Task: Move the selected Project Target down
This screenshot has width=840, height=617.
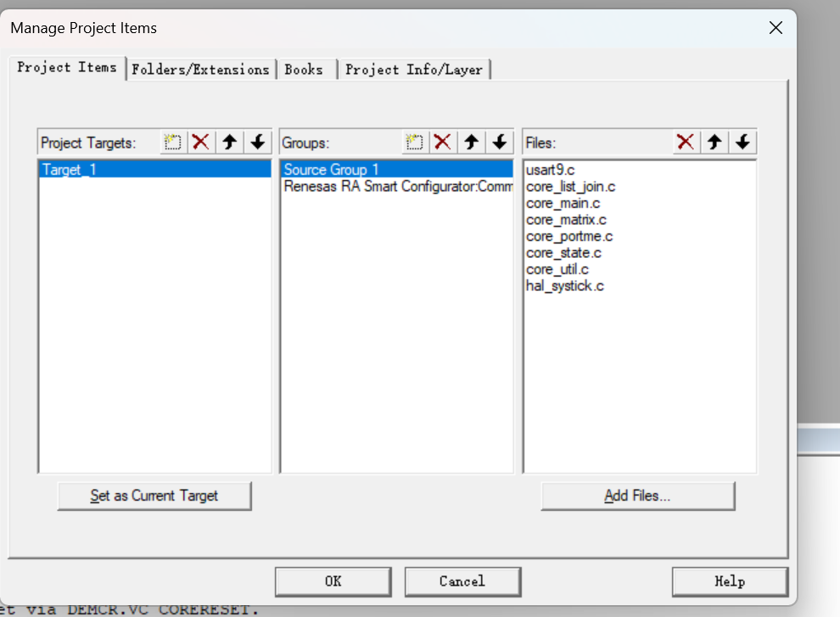Action: pos(258,143)
